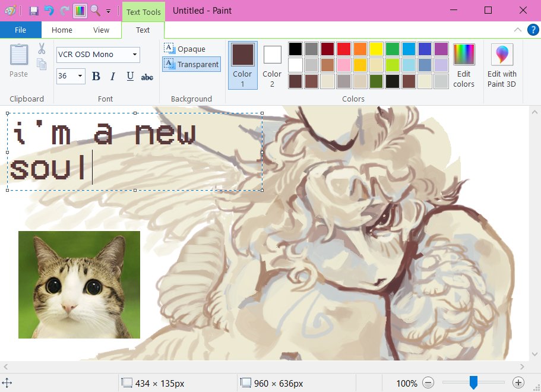The image size is (541, 392).
Task: Pick the black color swatch
Action: click(295, 49)
